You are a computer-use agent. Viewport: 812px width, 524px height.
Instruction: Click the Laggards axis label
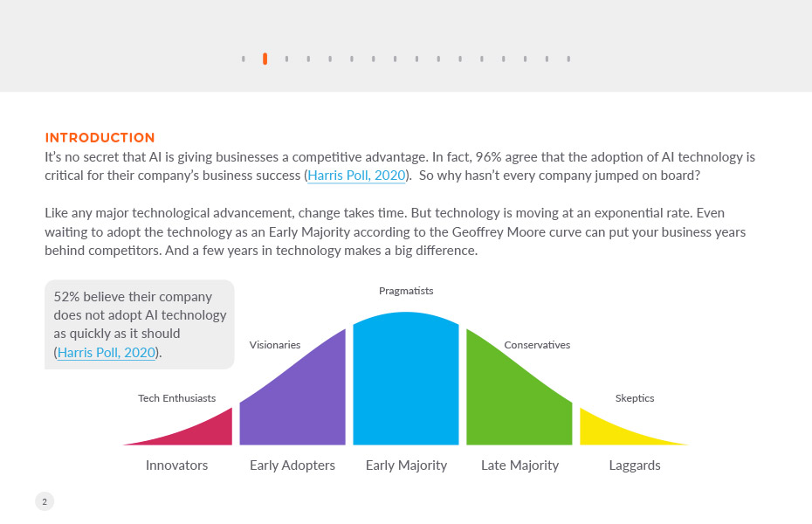635,465
